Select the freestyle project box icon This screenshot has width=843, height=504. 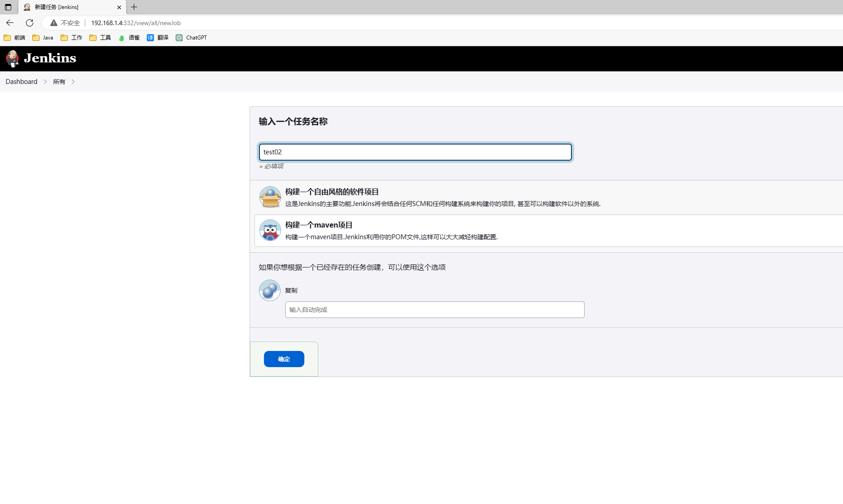270,197
